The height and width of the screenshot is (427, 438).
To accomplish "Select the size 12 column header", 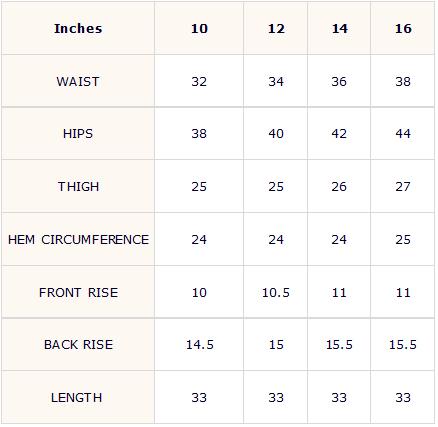I will click(x=276, y=29).
